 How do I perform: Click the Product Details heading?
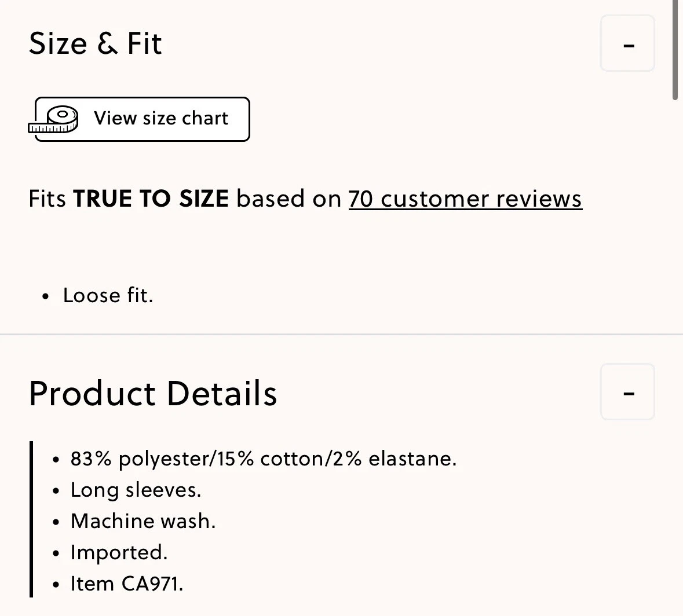pyautogui.click(x=153, y=393)
